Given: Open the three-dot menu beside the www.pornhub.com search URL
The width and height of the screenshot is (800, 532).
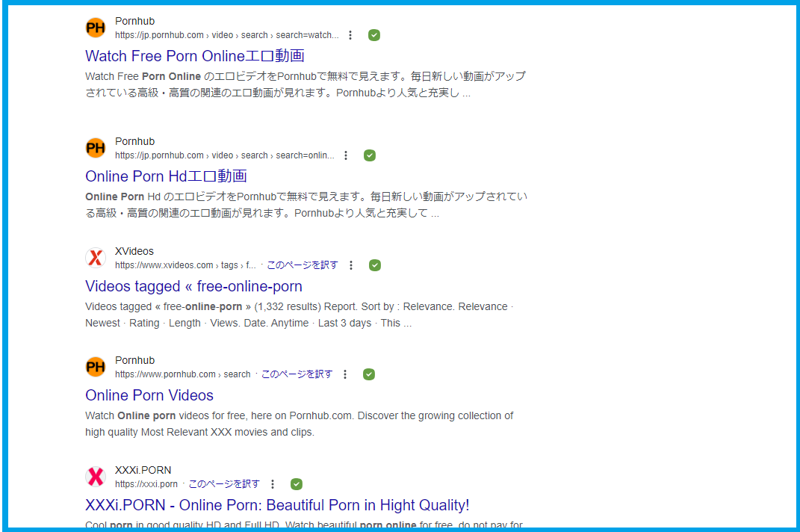Looking at the screenshot, I should click(345, 374).
